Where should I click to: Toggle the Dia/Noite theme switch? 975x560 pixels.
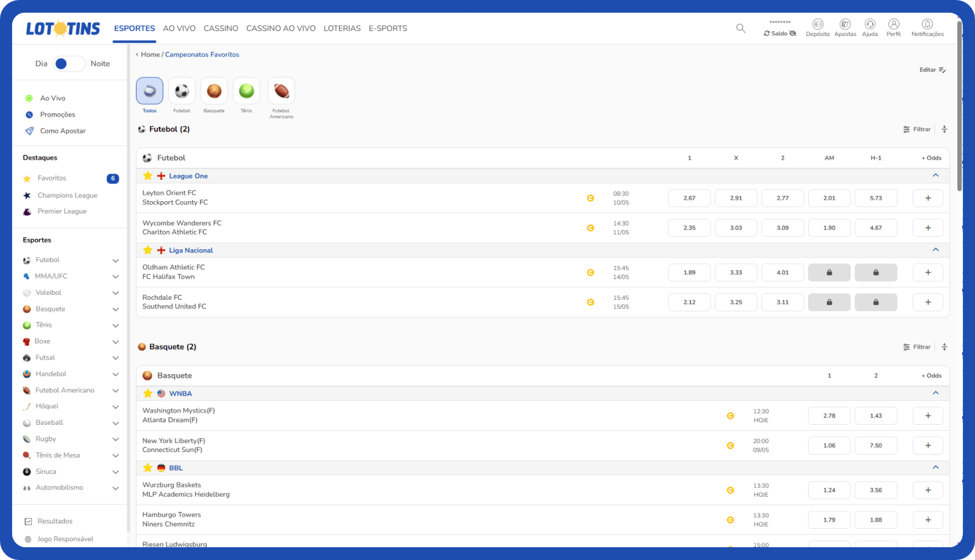pos(69,63)
